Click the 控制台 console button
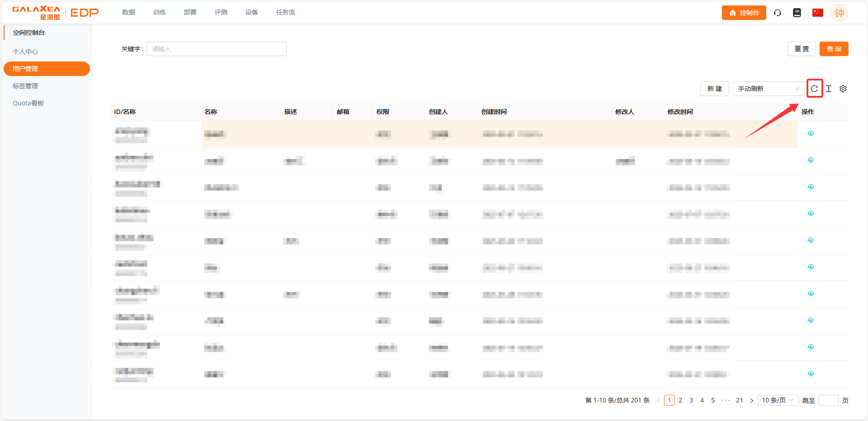 tap(744, 13)
